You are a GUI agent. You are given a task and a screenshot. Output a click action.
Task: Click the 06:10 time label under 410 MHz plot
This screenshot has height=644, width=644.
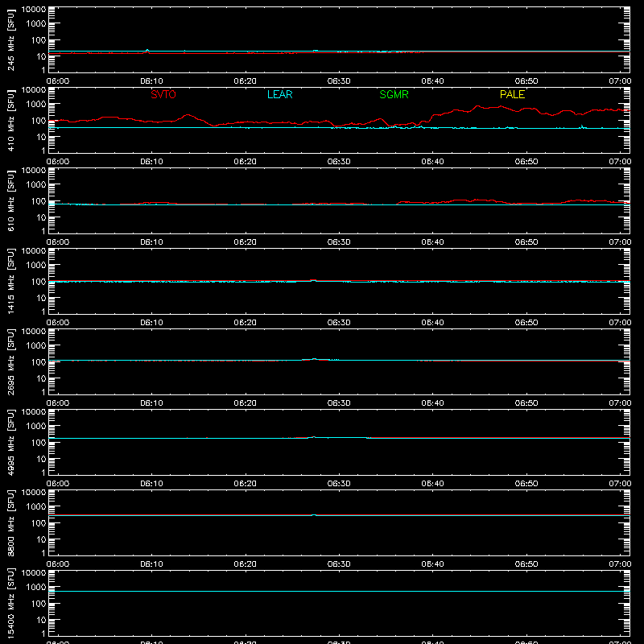point(151,162)
